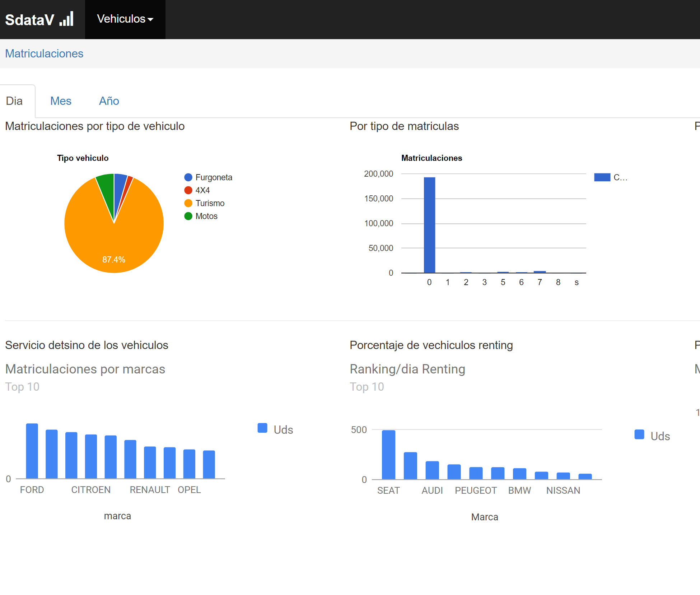Switch to the Año tab
This screenshot has width=700, height=595.
tap(109, 101)
